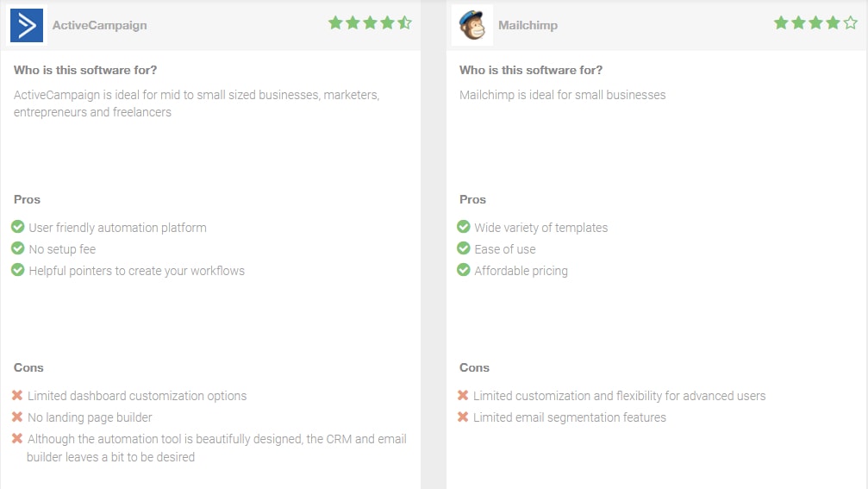
Task: Click the red X beside 'Limited dashboard customization options'
Action: point(17,395)
